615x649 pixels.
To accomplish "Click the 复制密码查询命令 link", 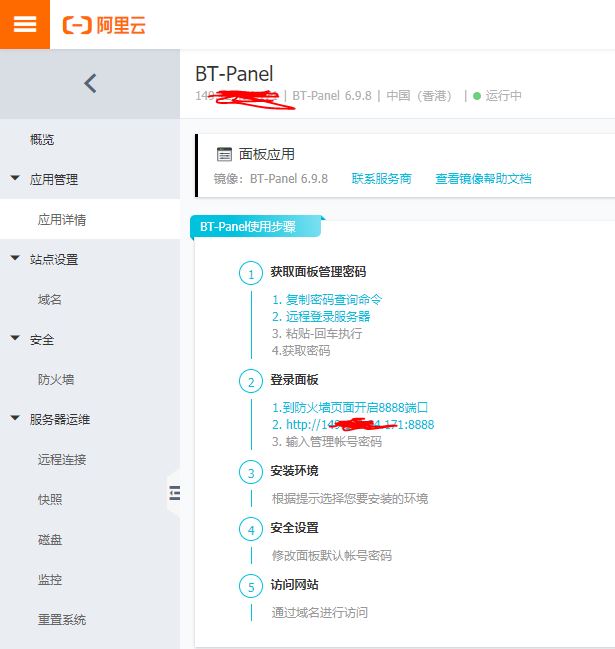I will click(327, 299).
